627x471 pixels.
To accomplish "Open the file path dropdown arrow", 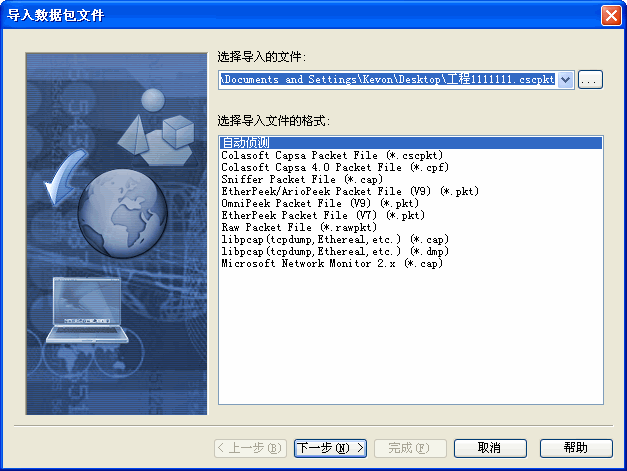I will (565, 80).
